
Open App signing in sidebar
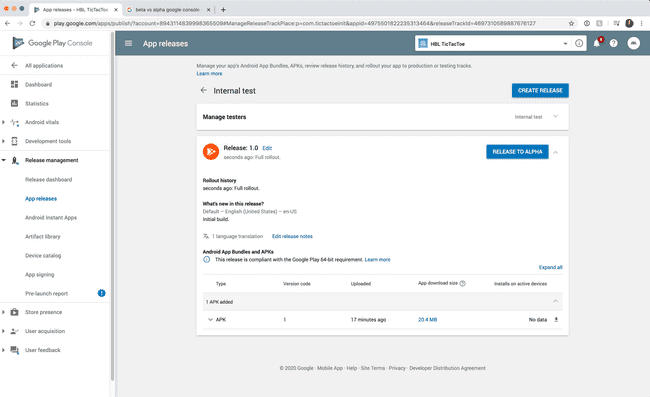[39, 275]
